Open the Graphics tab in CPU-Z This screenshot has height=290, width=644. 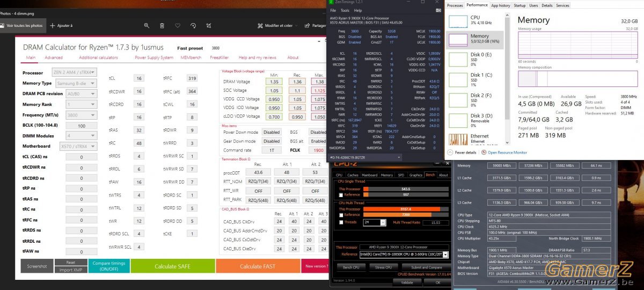point(416,175)
